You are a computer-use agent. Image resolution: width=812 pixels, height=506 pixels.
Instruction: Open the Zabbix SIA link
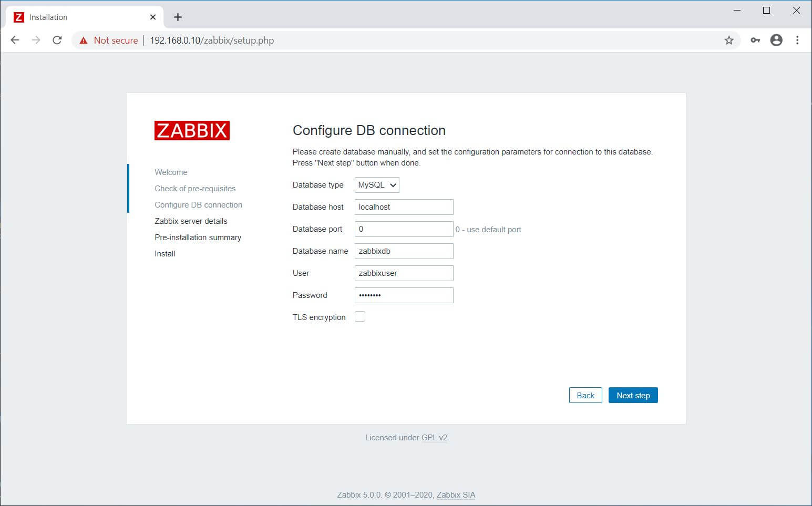point(456,494)
